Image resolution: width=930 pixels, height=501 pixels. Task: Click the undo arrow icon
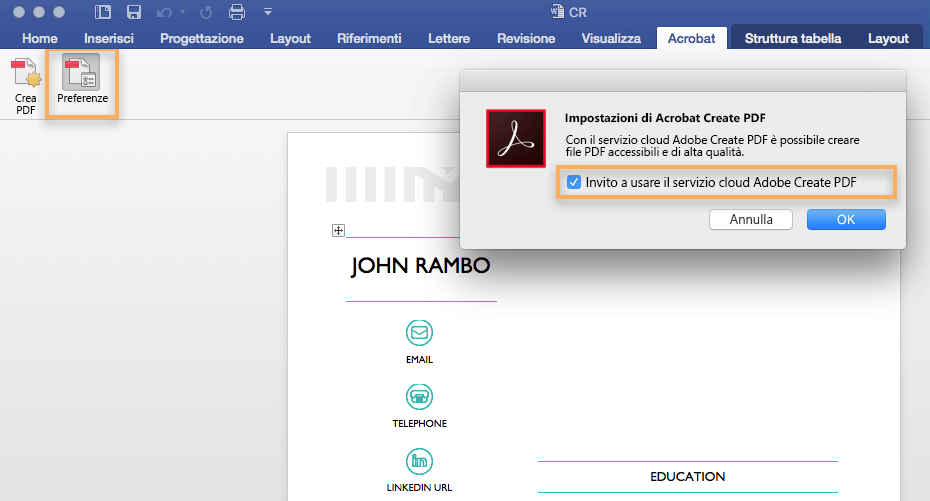[164, 12]
